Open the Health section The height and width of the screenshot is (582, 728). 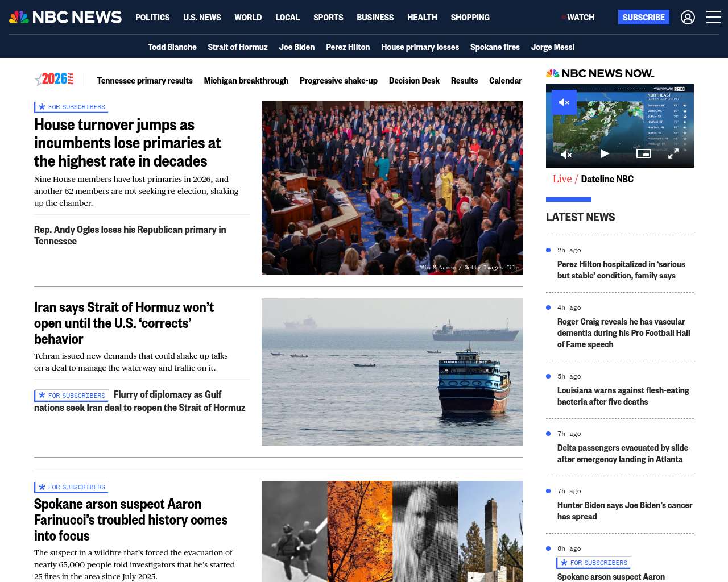(x=422, y=18)
